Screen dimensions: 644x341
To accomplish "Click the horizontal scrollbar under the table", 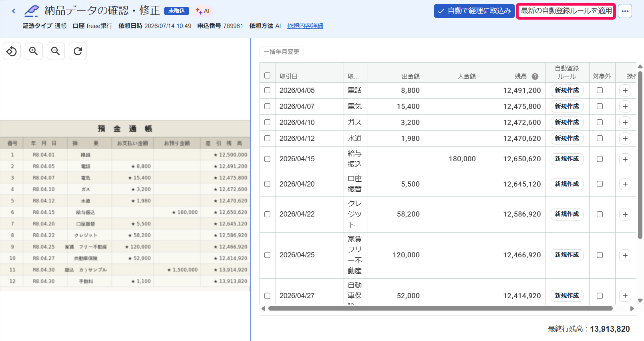I will (x=441, y=309).
